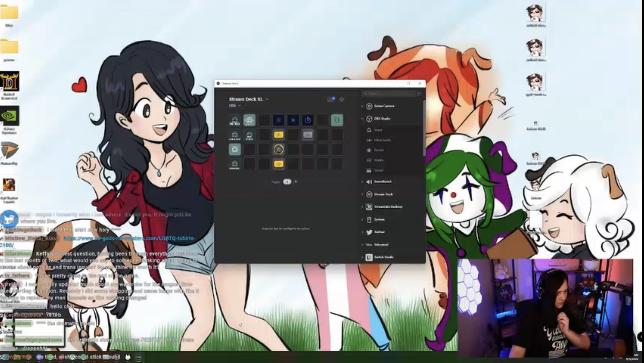
Task: Select the teal scene key in third row
Action: [234, 150]
